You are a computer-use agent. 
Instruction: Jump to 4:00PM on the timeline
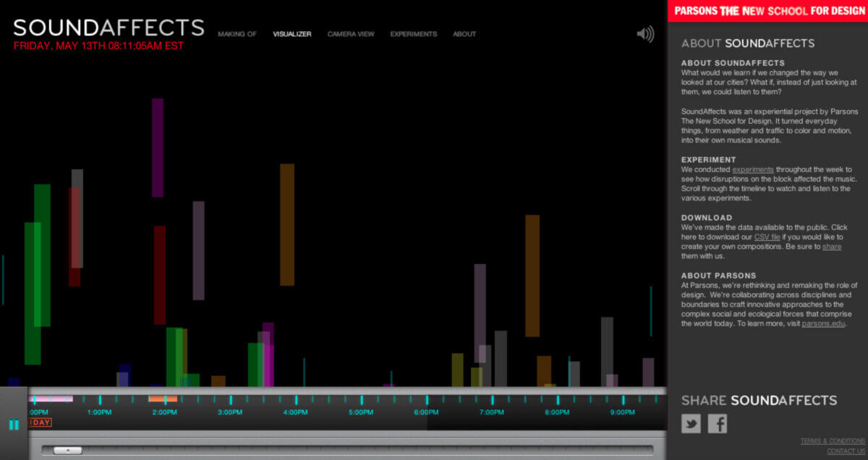pos(295,412)
